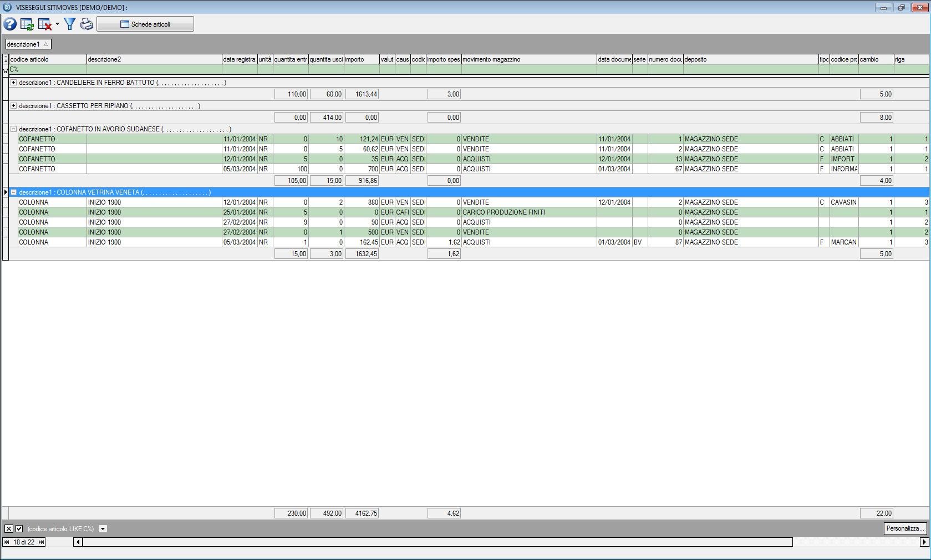Image resolution: width=931 pixels, height=560 pixels.
Task: Click the refresh table toolbar icon
Action: click(x=27, y=24)
